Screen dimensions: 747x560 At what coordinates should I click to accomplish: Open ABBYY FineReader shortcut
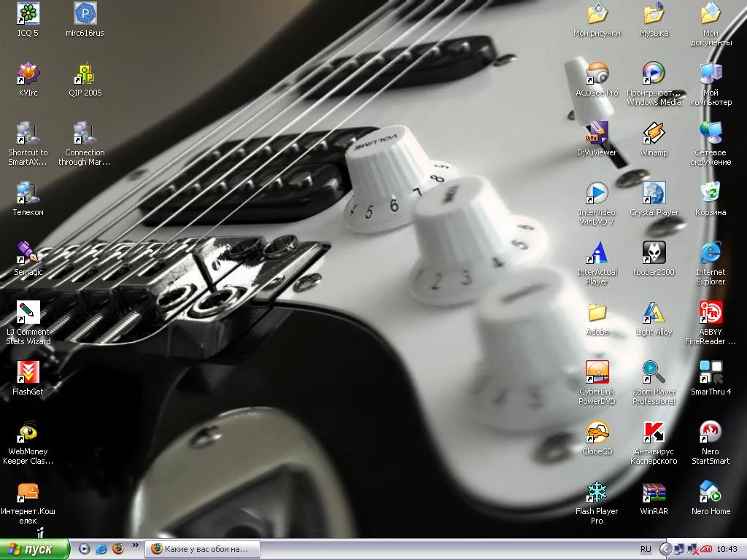click(x=711, y=313)
